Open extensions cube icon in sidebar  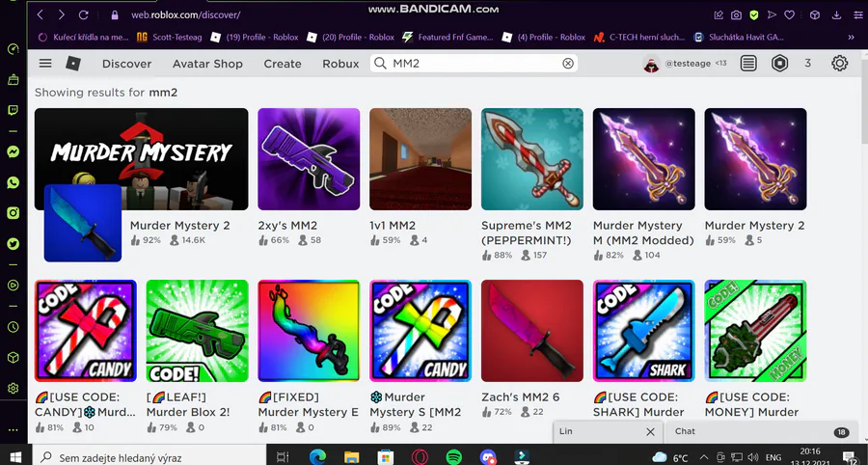(14, 358)
